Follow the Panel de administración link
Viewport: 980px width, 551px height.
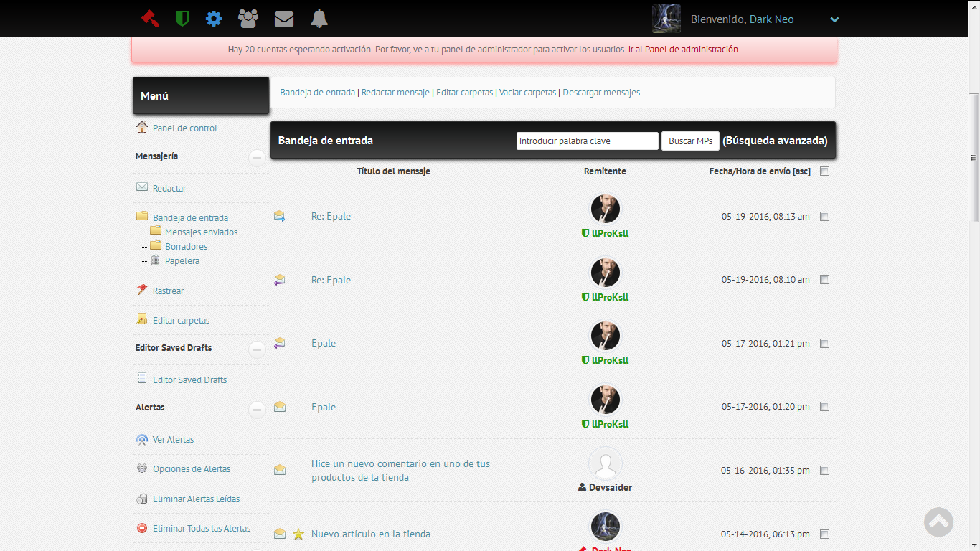[x=692, y=50]
